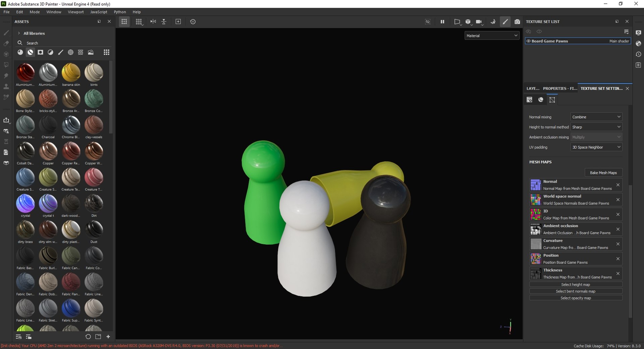This screenshot has width=644, height=349.
Task: Filter assets by brushes icon
Action: point(60,52)
